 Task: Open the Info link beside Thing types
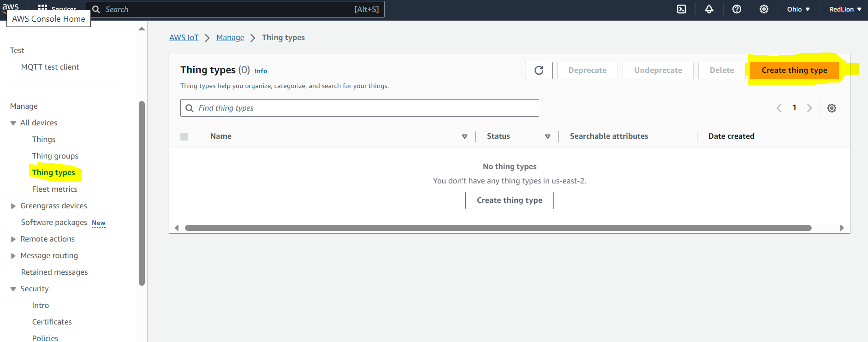point(261,71)
